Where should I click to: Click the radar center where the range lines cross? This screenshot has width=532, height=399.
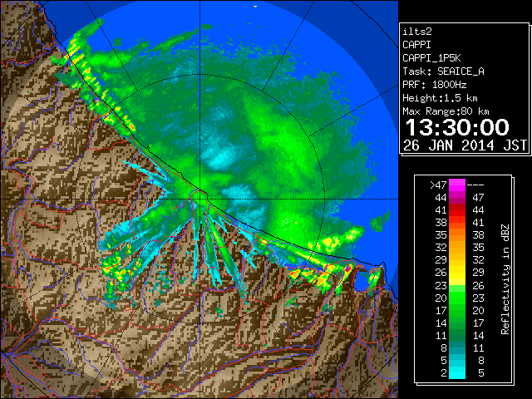pyautogui.click(x=200, y=199)
